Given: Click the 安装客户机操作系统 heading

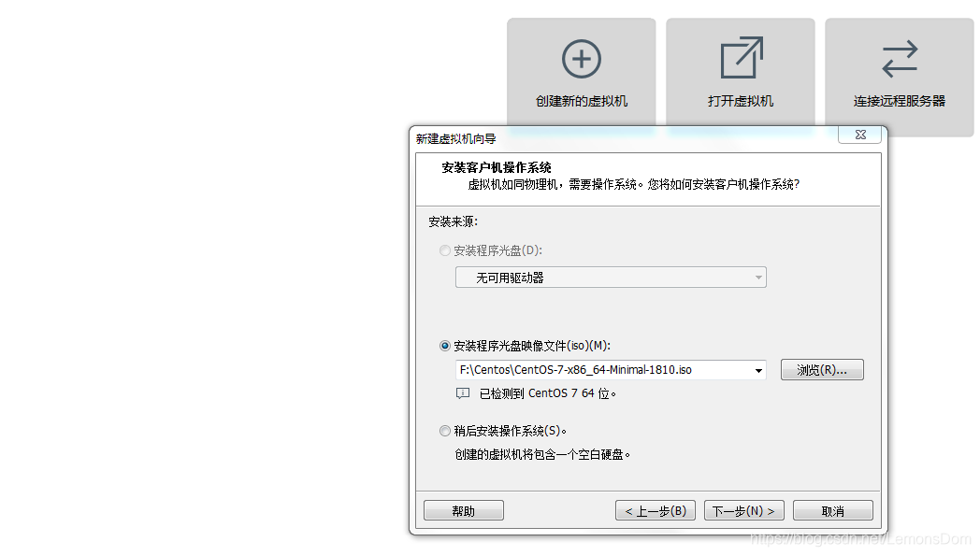Looking at the screenshot, I should (x=497, y=167).
